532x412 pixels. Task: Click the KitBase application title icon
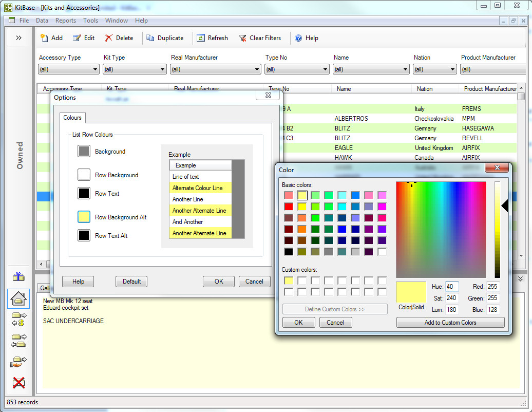[x=9, y=7]
